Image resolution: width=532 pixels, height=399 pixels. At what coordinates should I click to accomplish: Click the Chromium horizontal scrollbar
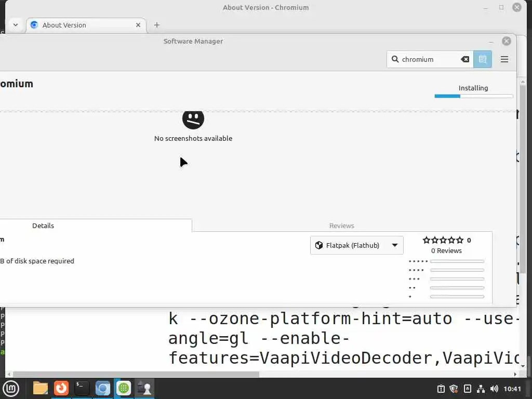pyautogui.click(x=136, y=374)
